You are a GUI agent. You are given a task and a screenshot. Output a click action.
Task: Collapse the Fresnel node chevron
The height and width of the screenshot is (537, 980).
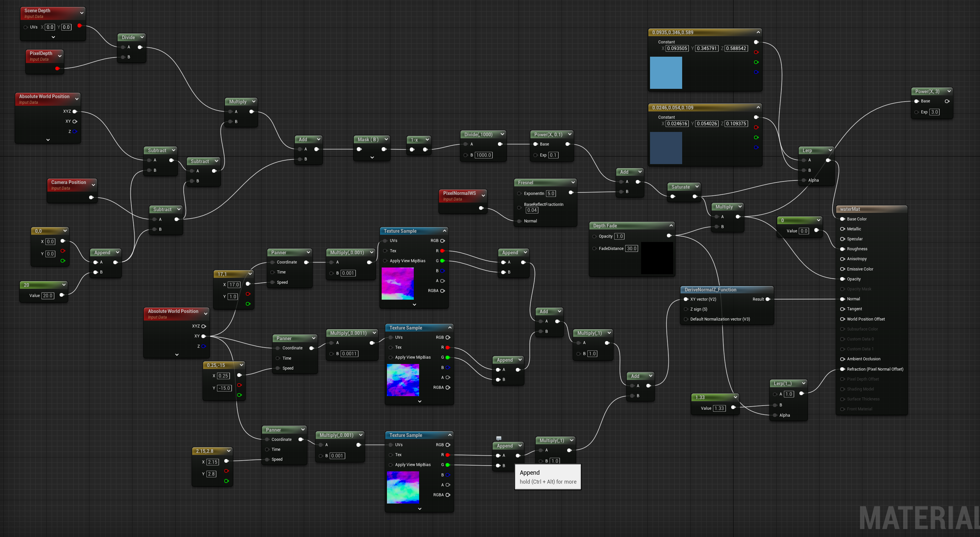tap(573, 182)
